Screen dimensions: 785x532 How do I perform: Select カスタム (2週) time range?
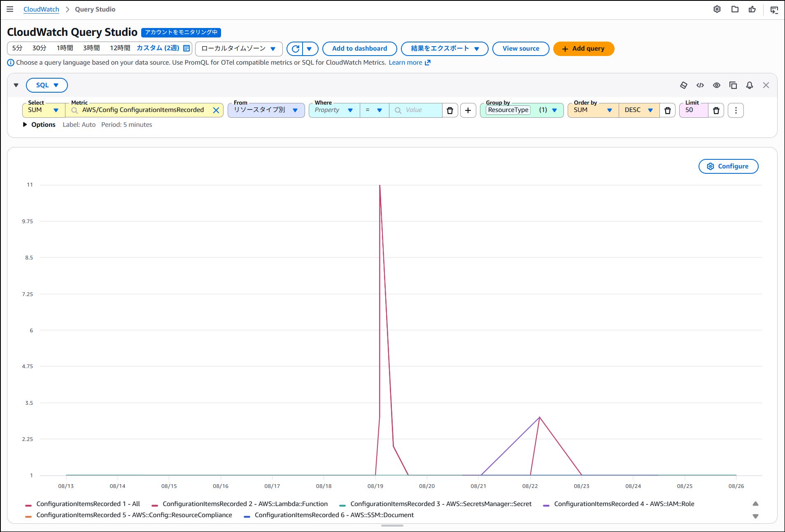[158, 48]
